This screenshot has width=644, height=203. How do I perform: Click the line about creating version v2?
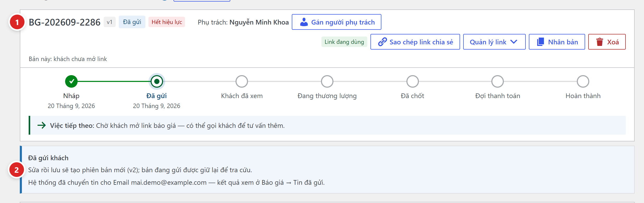point(140,170)
